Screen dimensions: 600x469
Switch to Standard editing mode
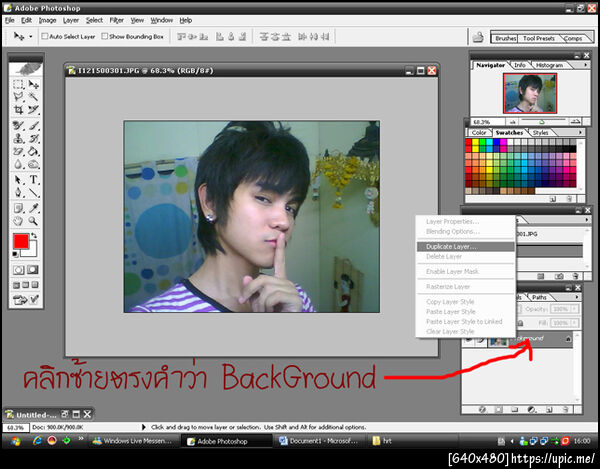tap(18, 270)
